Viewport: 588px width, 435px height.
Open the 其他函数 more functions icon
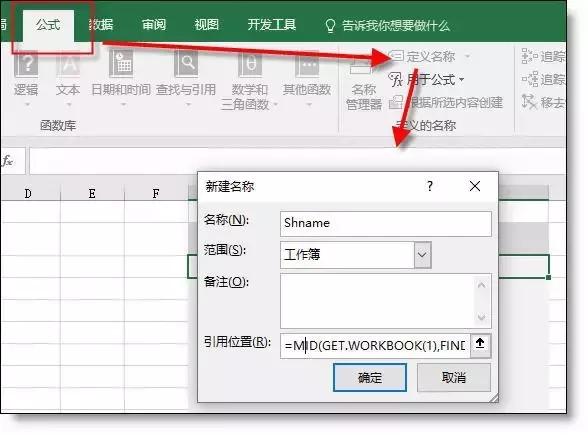307,64
